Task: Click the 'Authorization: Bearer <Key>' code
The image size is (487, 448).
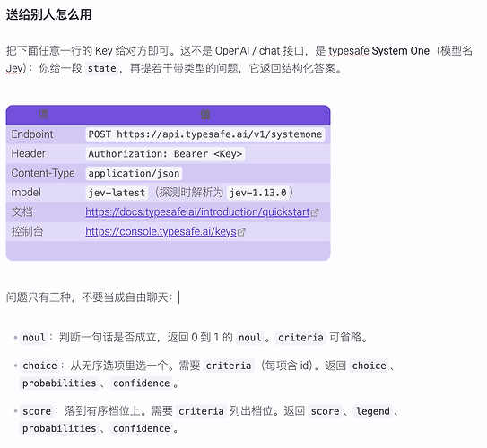Action: 165,154
